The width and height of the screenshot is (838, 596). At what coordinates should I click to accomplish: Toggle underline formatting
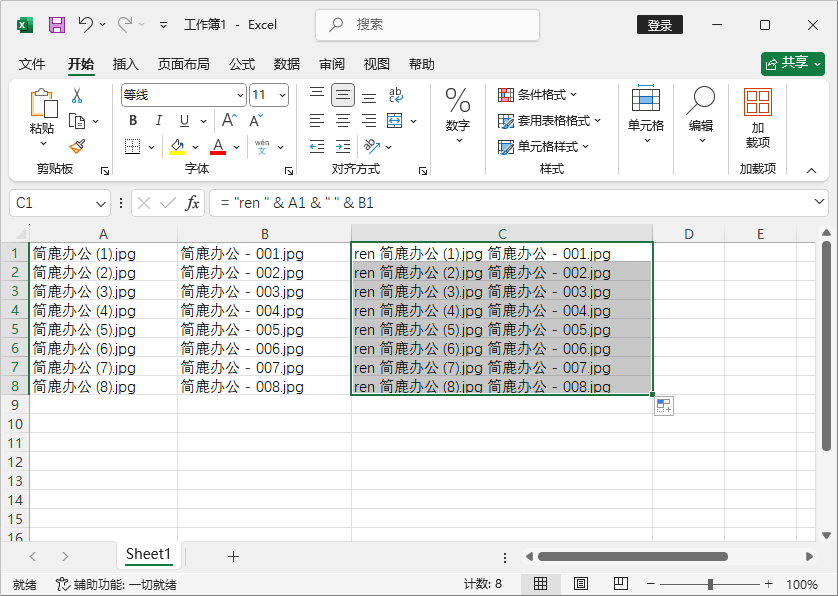pos(186,120)
